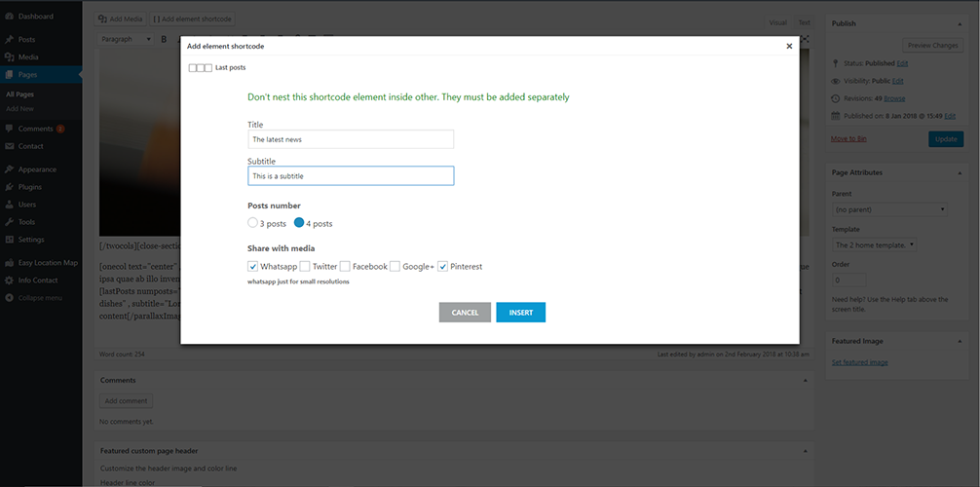Tick the Facebook share checkbox

click(x=345, y=266)
